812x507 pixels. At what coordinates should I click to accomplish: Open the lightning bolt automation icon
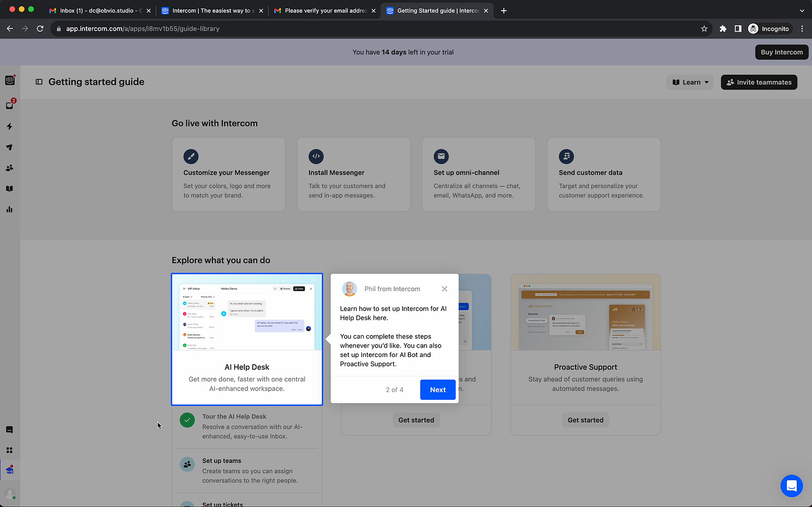9,127
